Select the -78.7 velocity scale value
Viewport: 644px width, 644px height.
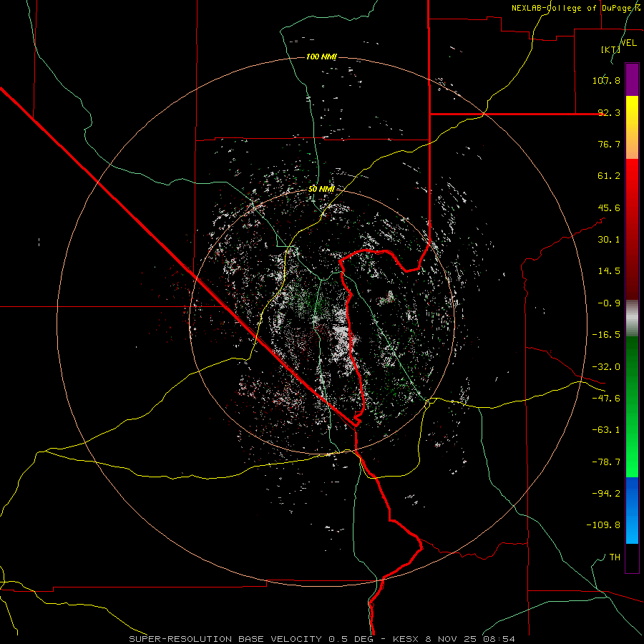click(606, 462)
